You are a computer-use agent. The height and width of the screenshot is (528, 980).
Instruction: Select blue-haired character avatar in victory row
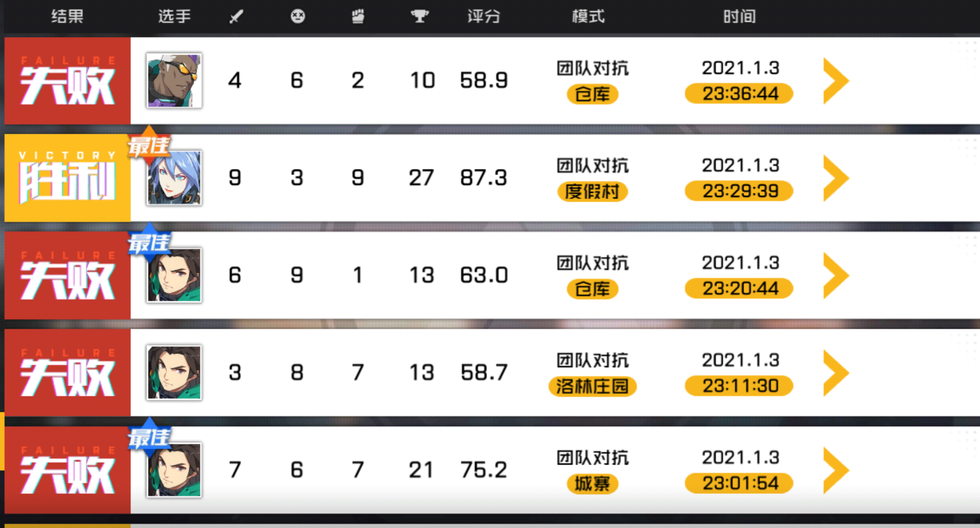tap(174, 178)
